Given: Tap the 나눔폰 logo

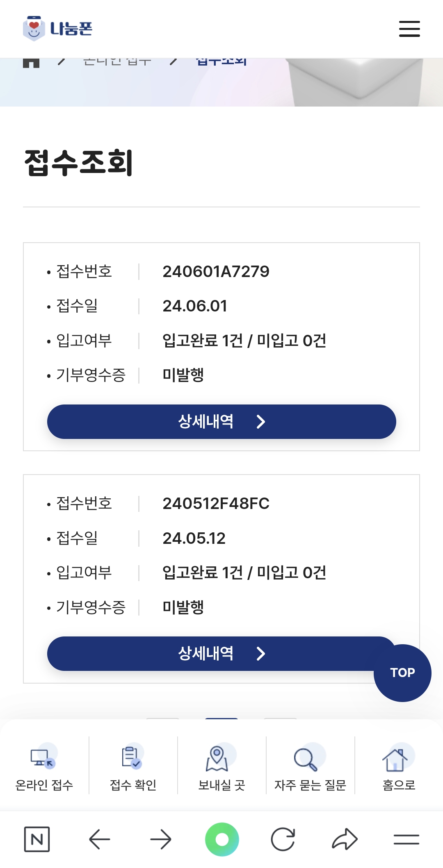Looking at the screenshot, I should (x=58, y=29).
